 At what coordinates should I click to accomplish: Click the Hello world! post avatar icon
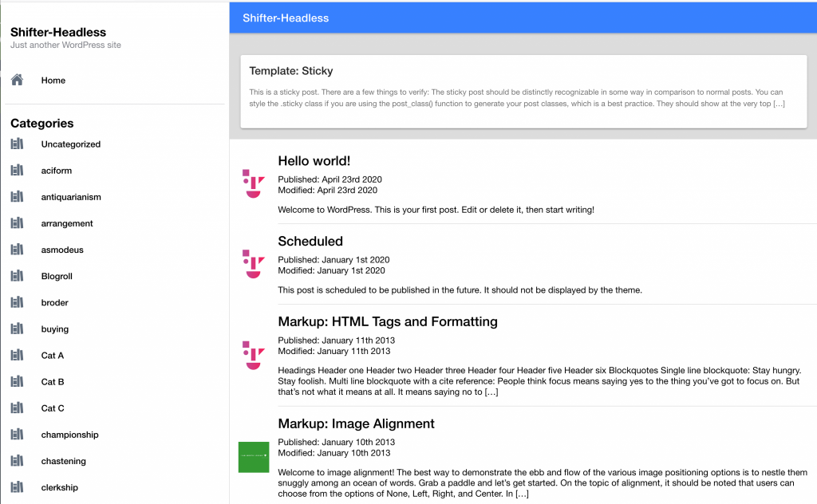(253, 183)
